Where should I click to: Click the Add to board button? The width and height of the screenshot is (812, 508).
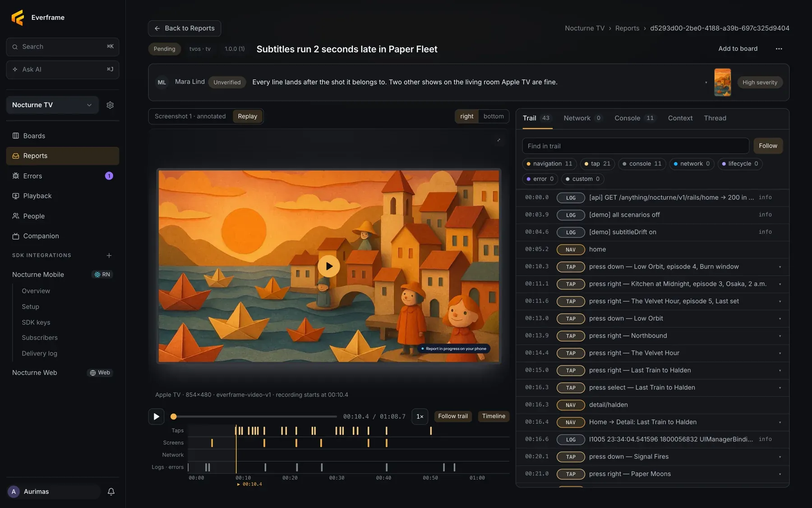[x=738, y=49]
